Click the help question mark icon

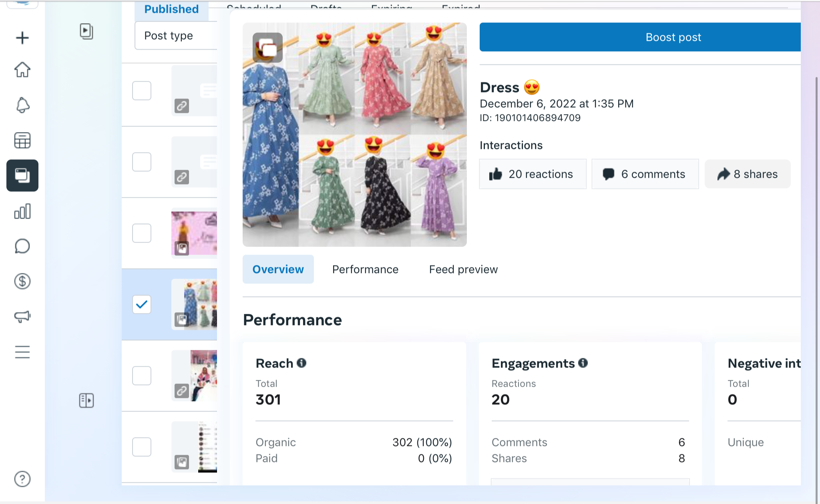coord(22,479)
